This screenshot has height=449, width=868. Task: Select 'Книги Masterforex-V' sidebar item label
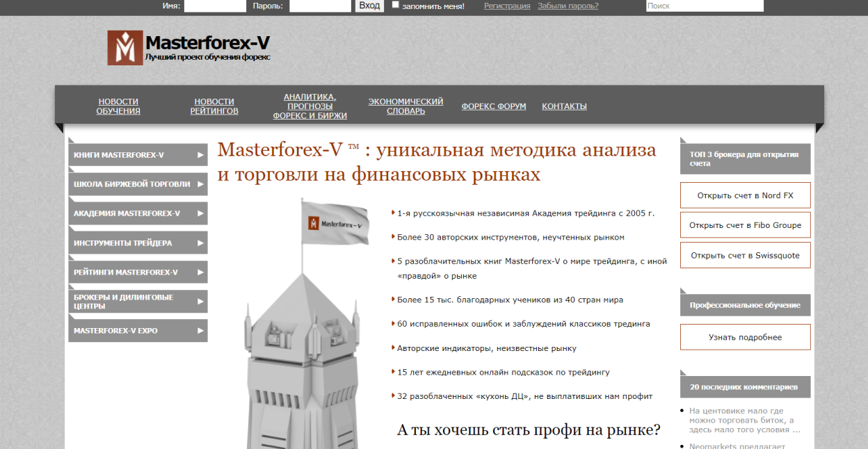point(119,155)
